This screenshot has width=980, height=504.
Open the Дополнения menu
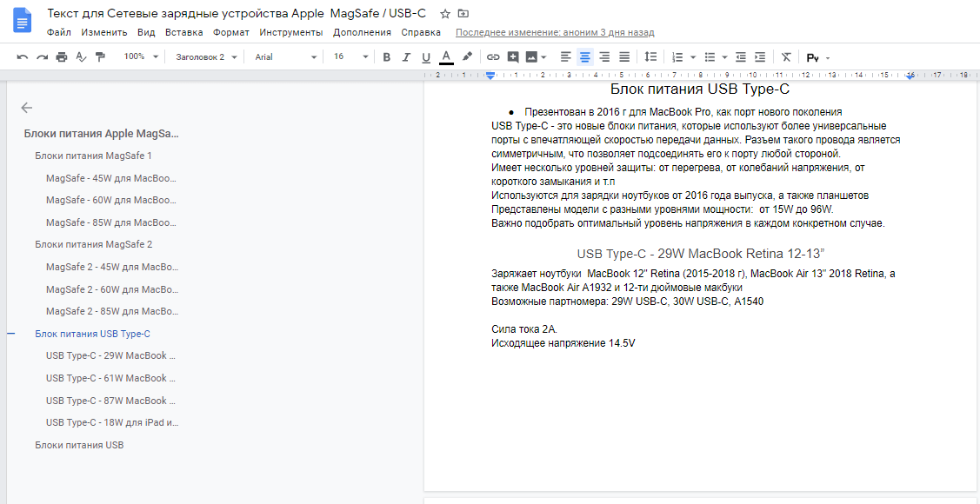pos(362,32)
